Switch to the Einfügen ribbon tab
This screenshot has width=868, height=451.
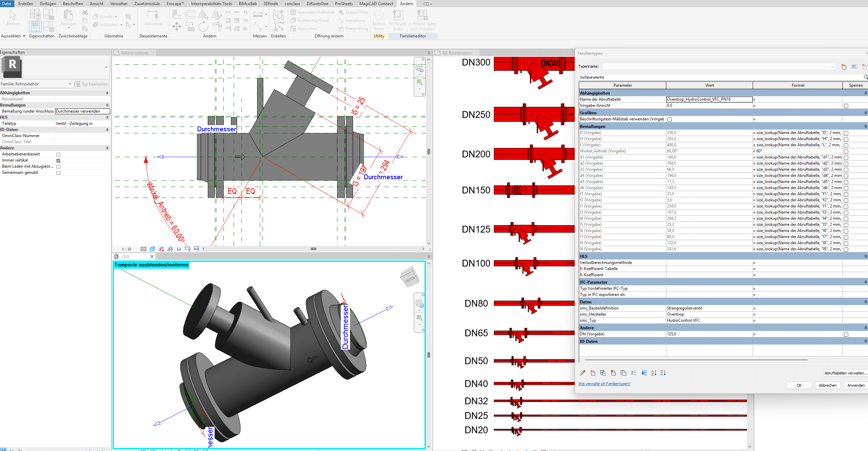[48, 4]
